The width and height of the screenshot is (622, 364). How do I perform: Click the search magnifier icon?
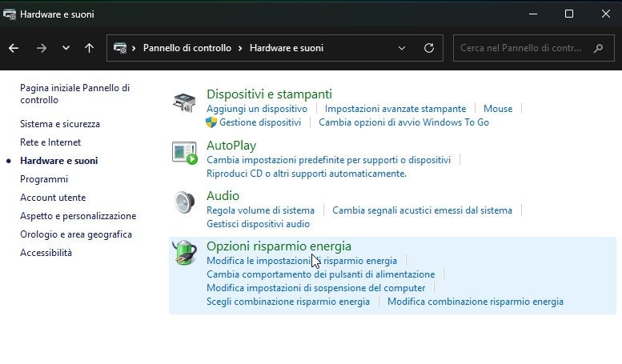(599, 48)
